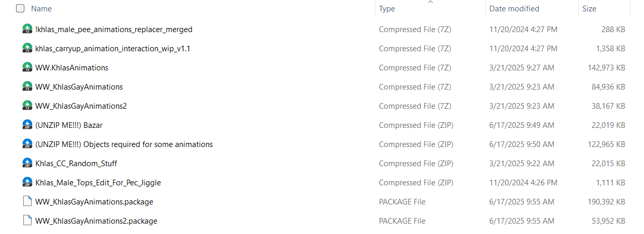
Task: Click the Khlas_Male_Tops_Edit_For_Pec_Jiggle ZIP icon
Action: 27,183
